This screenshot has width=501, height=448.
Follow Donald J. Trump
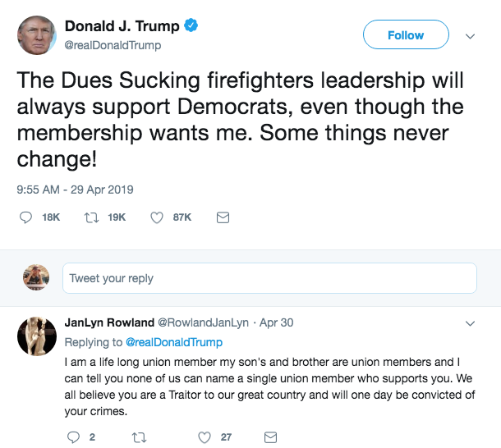tap(406, 35)
